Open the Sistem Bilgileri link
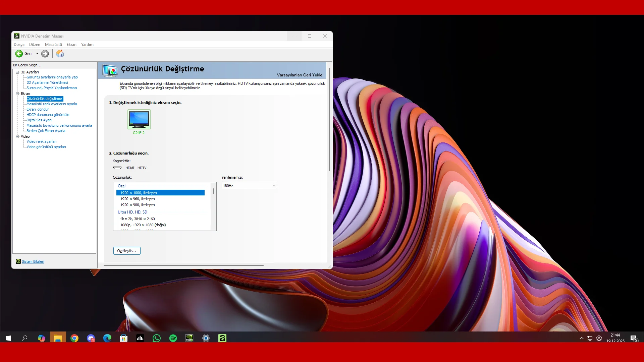The height and width of the screenshot is (362, 644). point(33,261)
